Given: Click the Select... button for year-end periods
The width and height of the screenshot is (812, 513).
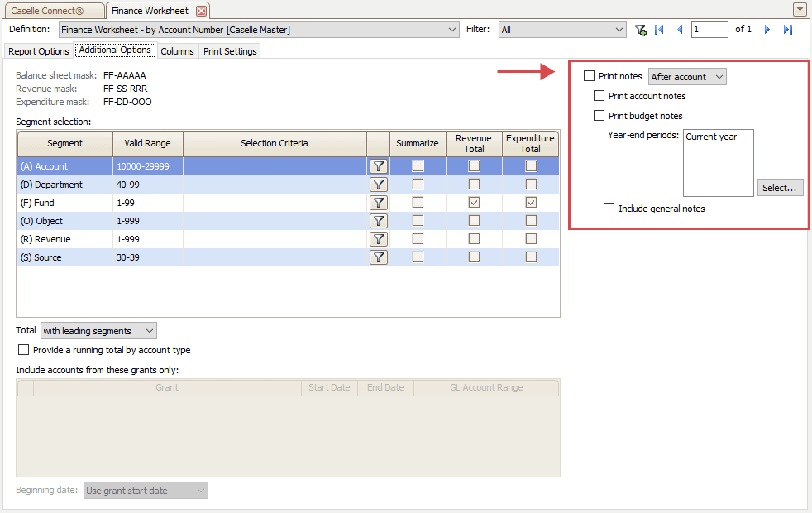Looking at the screenshot, I should (779, 188).
